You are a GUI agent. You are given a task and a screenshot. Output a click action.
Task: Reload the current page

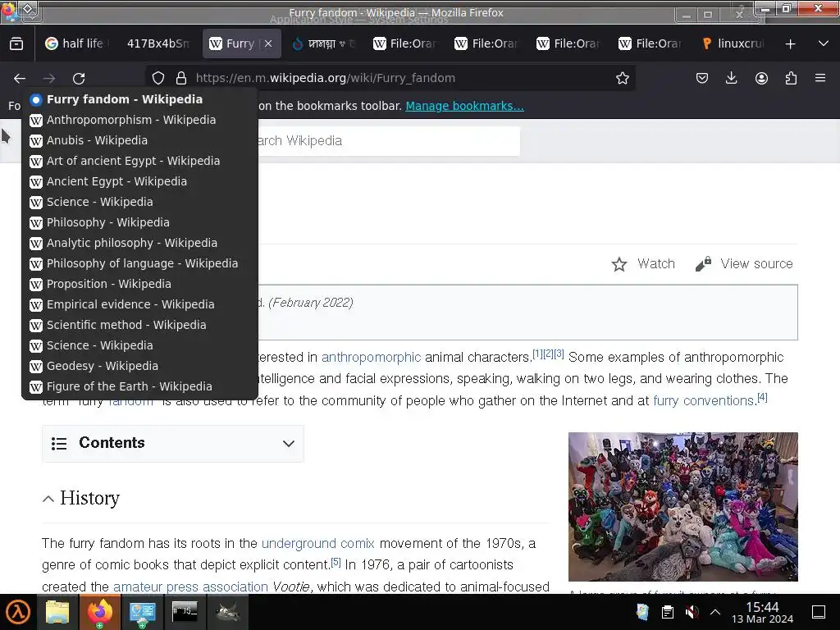click(x=79, y=78)
